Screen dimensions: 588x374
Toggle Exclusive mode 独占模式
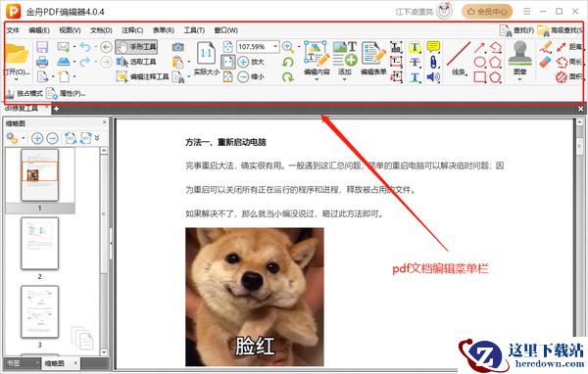click(24, 93)
